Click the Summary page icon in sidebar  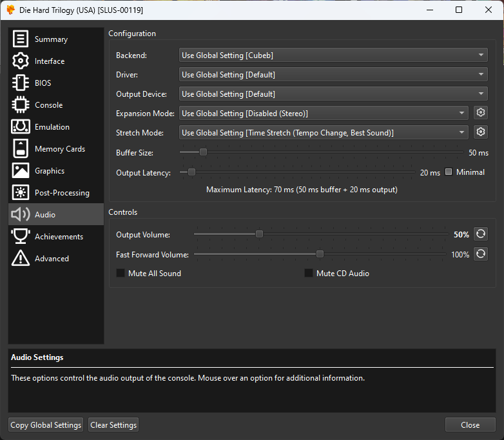pos(21,39)
